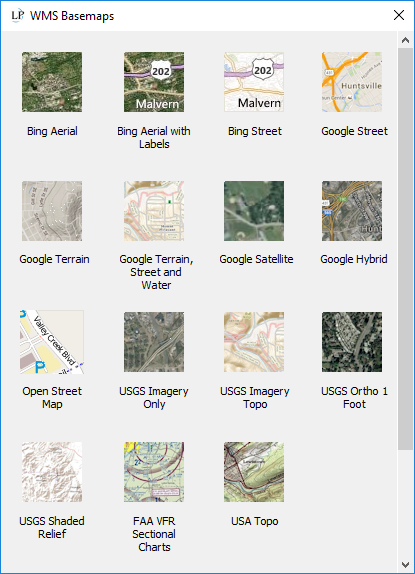Close the WMS Basemaps window
This screenshot has height=574, width=415.
pyautogui.click(x=399, y=15)
